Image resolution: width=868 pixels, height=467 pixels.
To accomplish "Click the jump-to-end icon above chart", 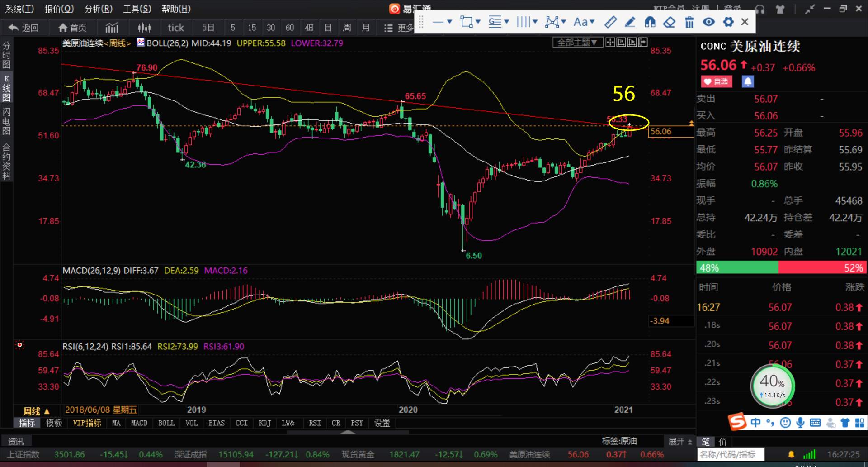I will (642, 42).
